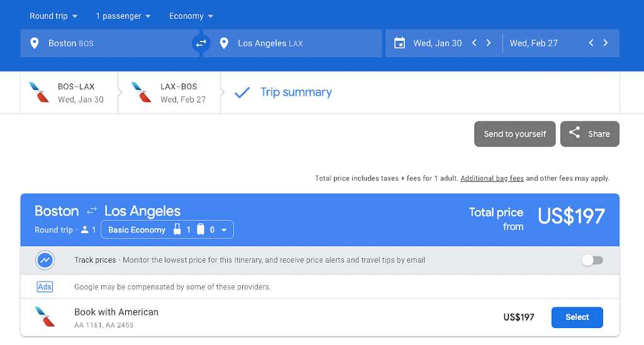644x345 pixels.
Task: Select the LAX–BOS Wed, Feb 27 tab
Action: pyautogui.click(x=169, y=93)
